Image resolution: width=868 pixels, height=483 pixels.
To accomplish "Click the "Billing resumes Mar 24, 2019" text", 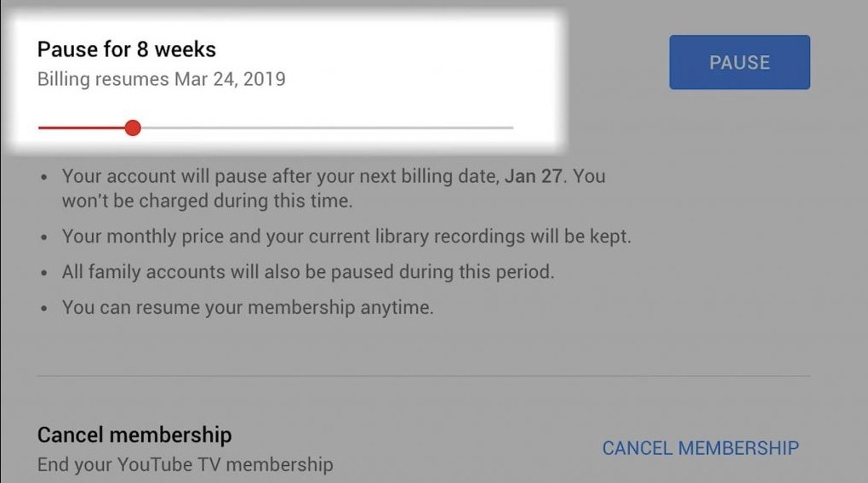I will click(x=162, y=79).
